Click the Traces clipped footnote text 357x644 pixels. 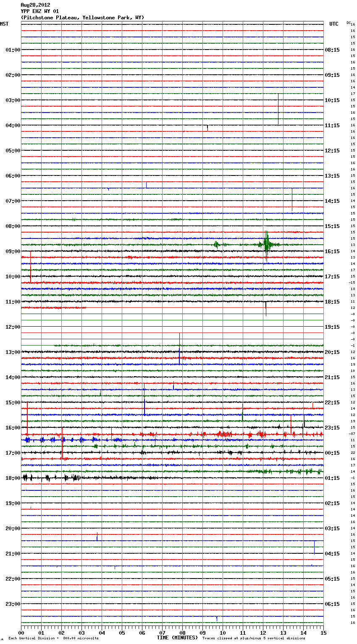pos(254,638)
